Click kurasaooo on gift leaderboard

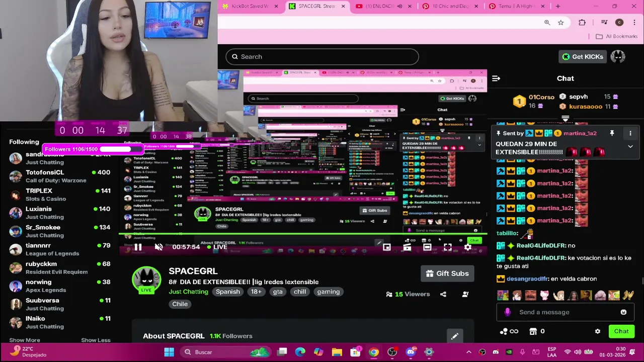click(x=586, y=107)
